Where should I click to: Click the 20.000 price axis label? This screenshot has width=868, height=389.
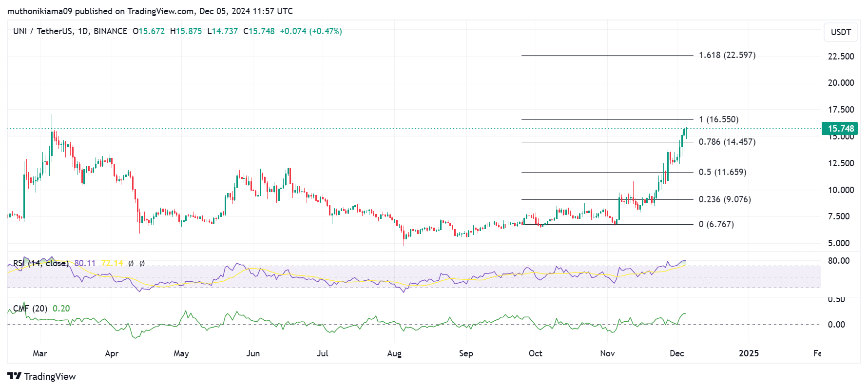coord(841,83)
